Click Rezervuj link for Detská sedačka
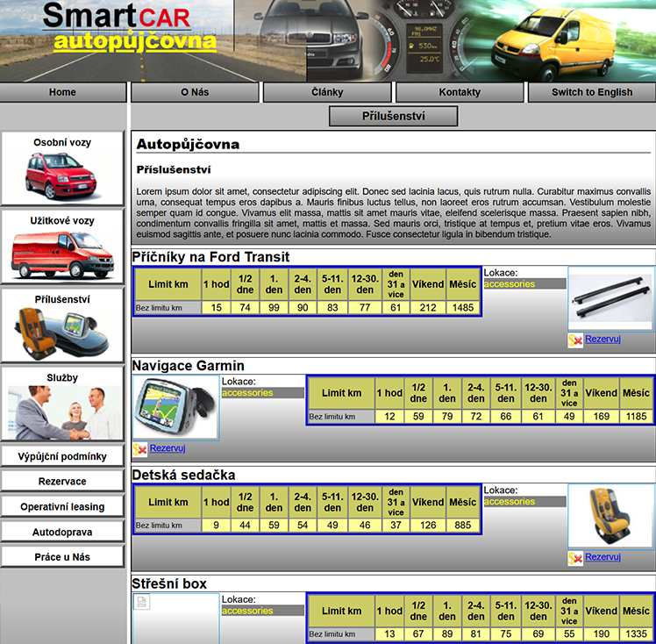The width and height of the screenshot is (656, 644). (x=603, y=557)
